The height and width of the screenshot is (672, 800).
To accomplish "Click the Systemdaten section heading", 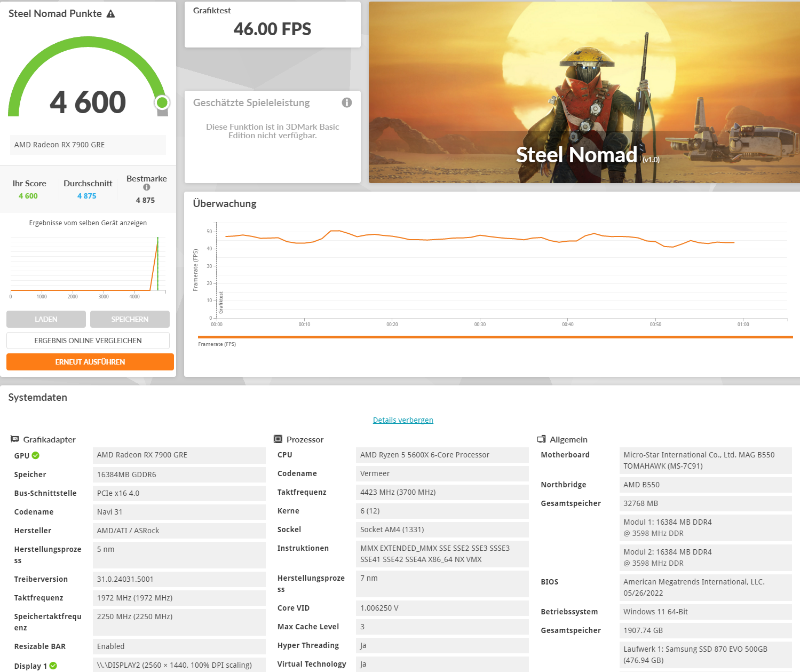I will [x=38, y=398].
